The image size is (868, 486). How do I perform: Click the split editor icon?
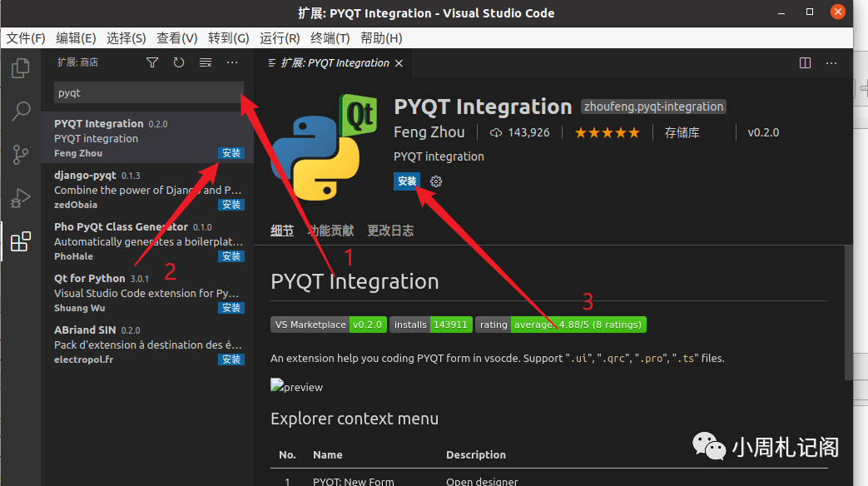click(805, 62)
